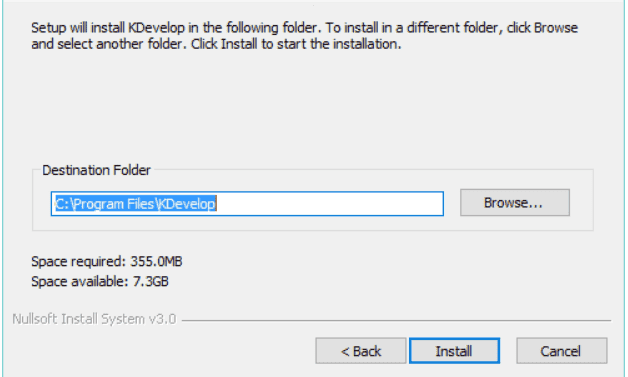Cancel the KDevelop setup
This screenshot has width=628, height=377.
(x=562, y=351)
